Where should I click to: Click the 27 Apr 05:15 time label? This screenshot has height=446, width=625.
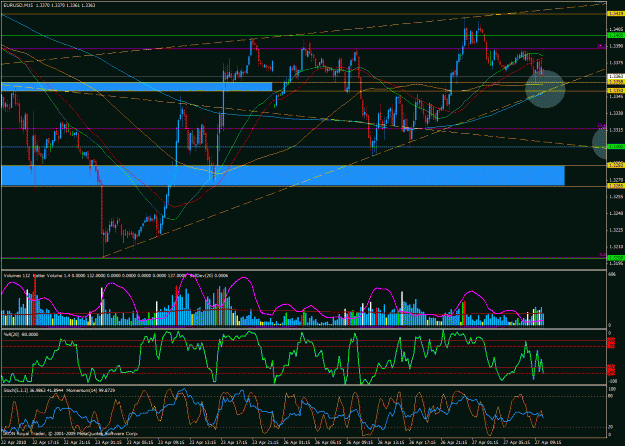point(515,442)
